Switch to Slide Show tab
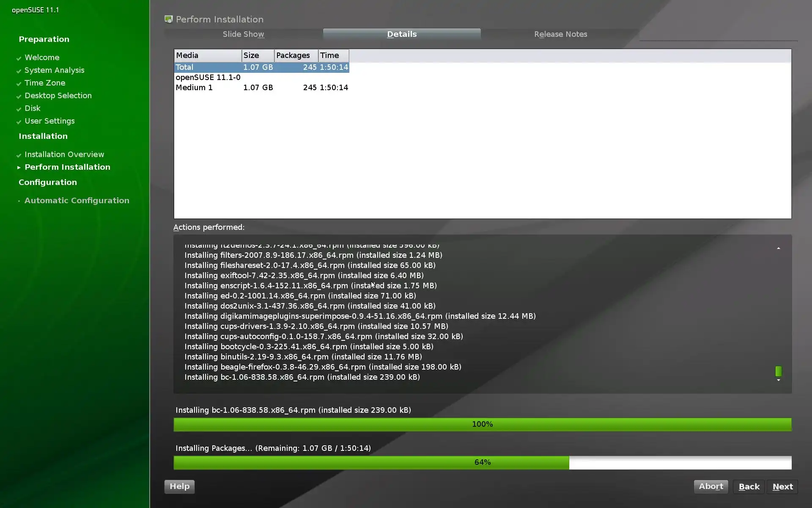This screenshot has width=812, height=508. tap(243, 34)
